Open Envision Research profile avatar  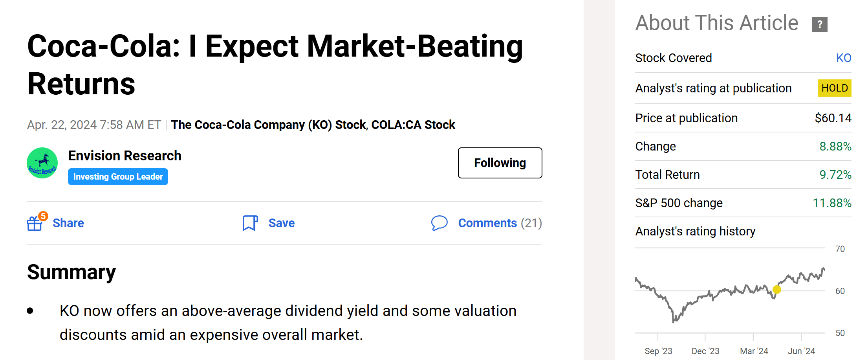pos(42,163)
